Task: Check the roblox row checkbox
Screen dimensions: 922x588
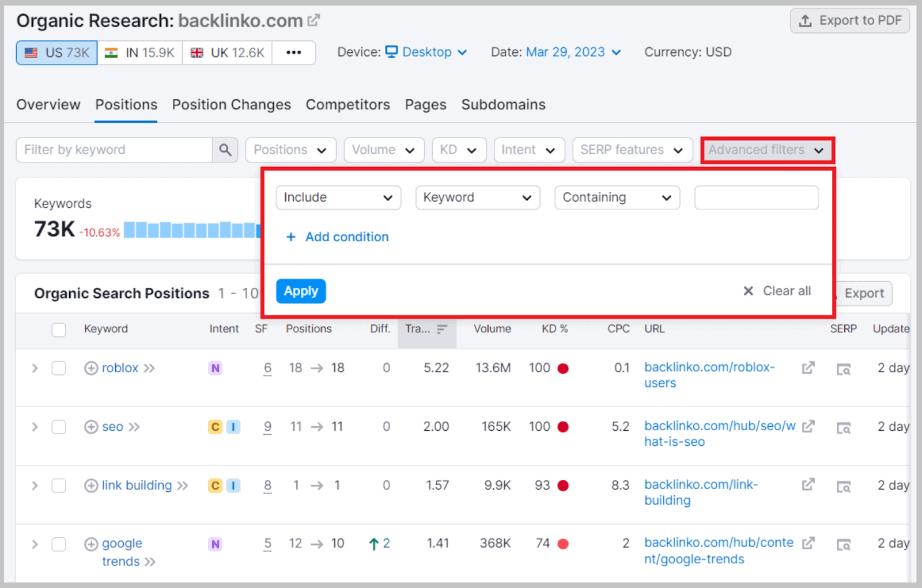Action: click(59, 368)
